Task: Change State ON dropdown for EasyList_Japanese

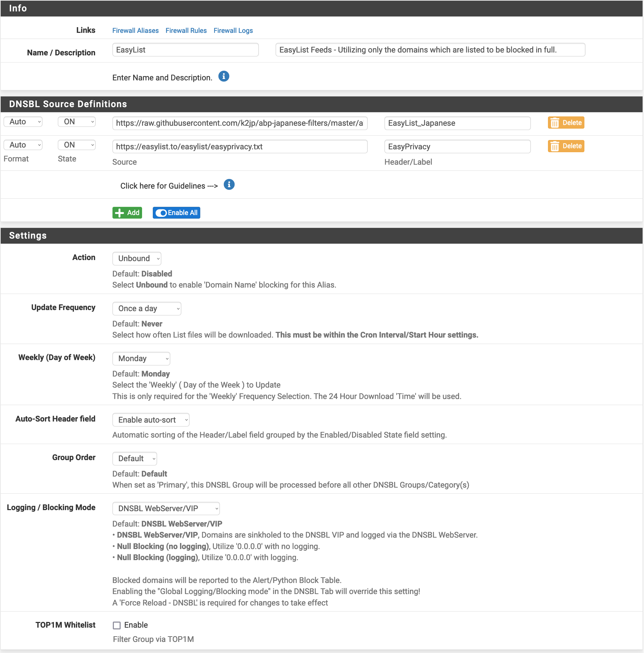Action: (77, 122)
